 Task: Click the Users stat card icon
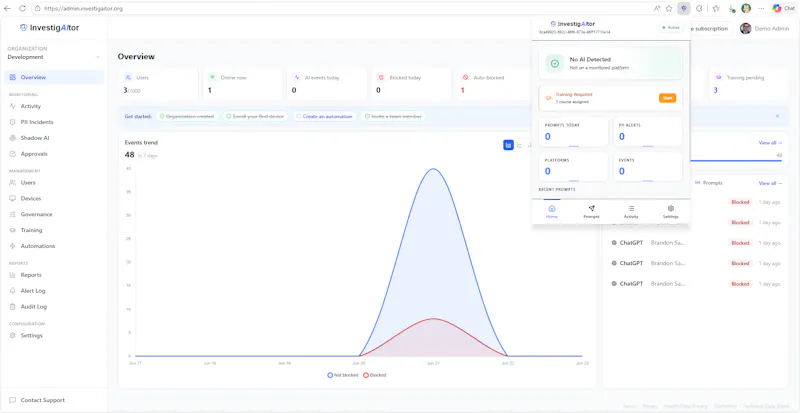[x=128, y=78]
